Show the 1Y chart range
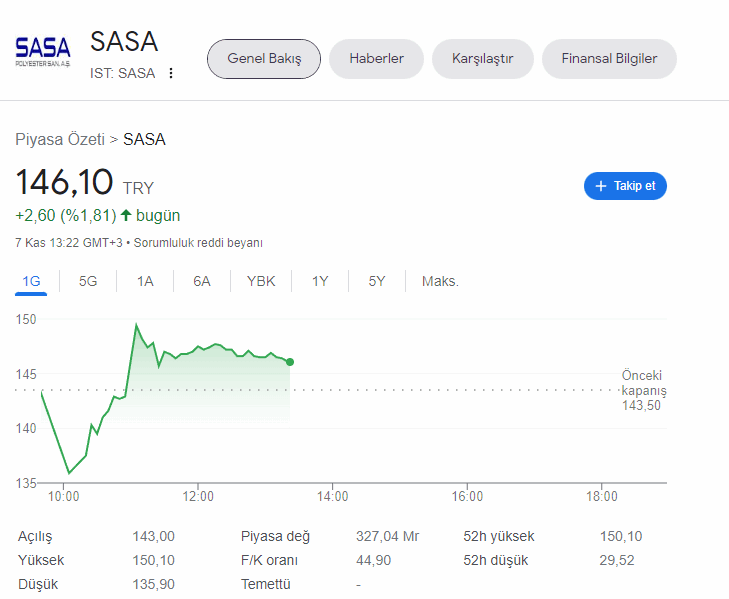 [320, 281]
